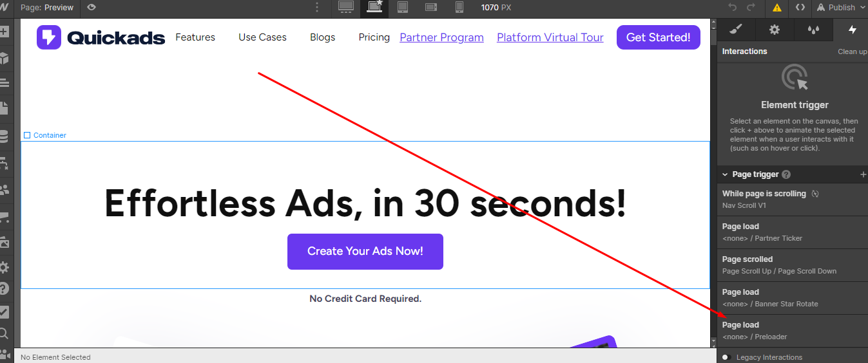The height and width of the screenshot is (363, 868).
Task: Open the Add Elements panel
Action: 5,32
